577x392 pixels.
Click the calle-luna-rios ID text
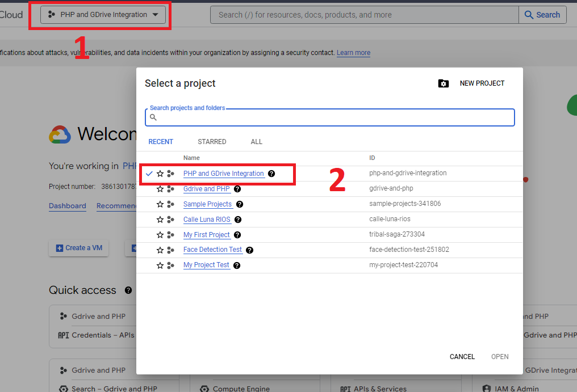pos(390,219)
